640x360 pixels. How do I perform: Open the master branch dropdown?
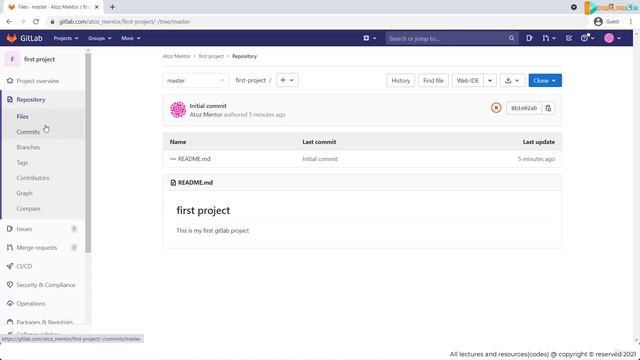[x=196, y=80]
